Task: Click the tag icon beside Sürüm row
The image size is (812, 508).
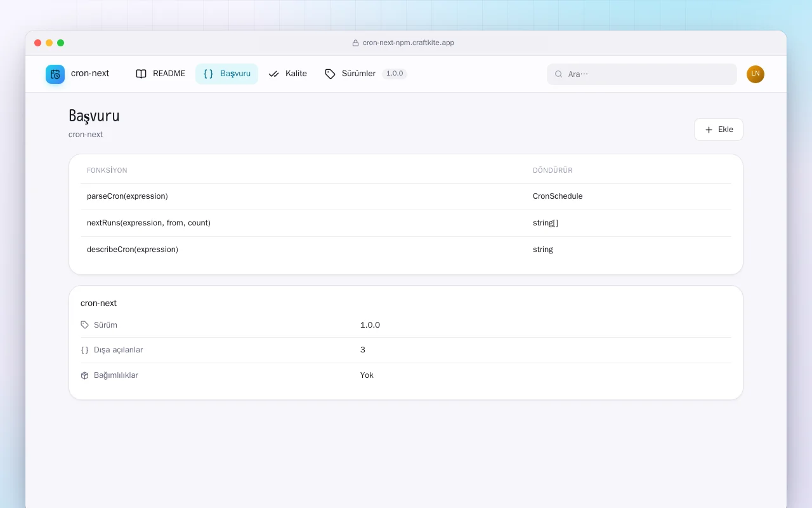Action: [x=85, y=325]
